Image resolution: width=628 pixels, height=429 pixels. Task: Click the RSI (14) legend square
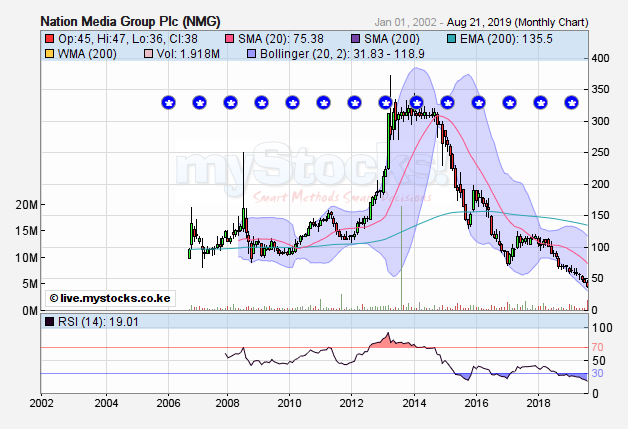click(x=49, y=322)
